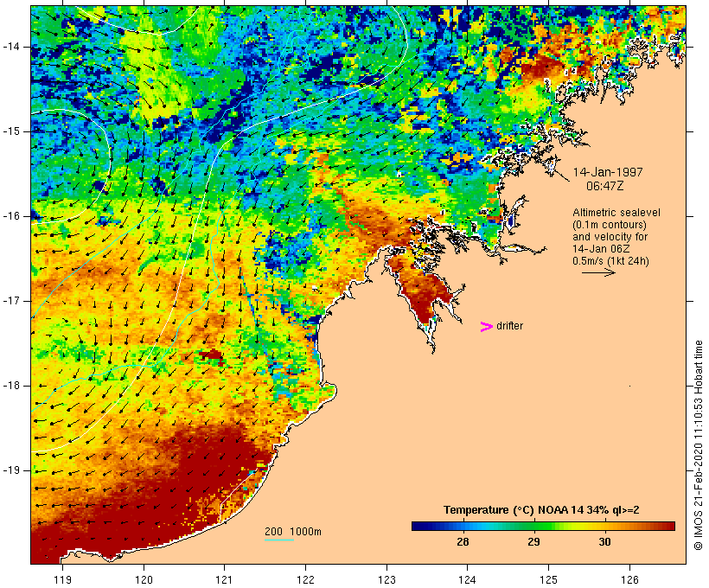Click the magenta drifter marker symbol
The width and height of the screenshot is (709, 588).
pyautogui.click(x=486, y=327)
